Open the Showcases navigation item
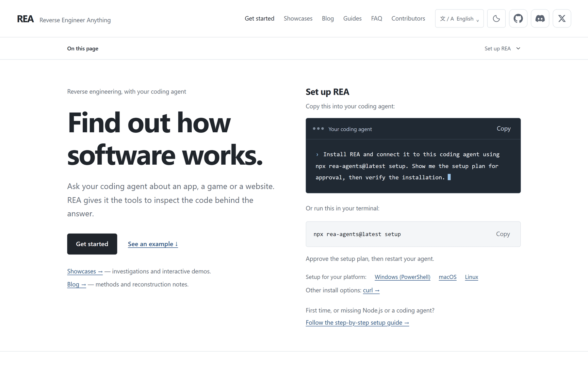 coord(298,19)
